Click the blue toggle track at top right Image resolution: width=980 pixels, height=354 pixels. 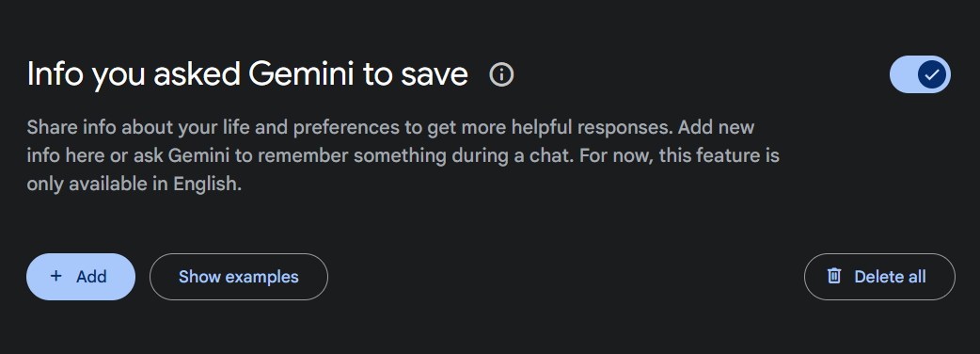tap(920, 74)
